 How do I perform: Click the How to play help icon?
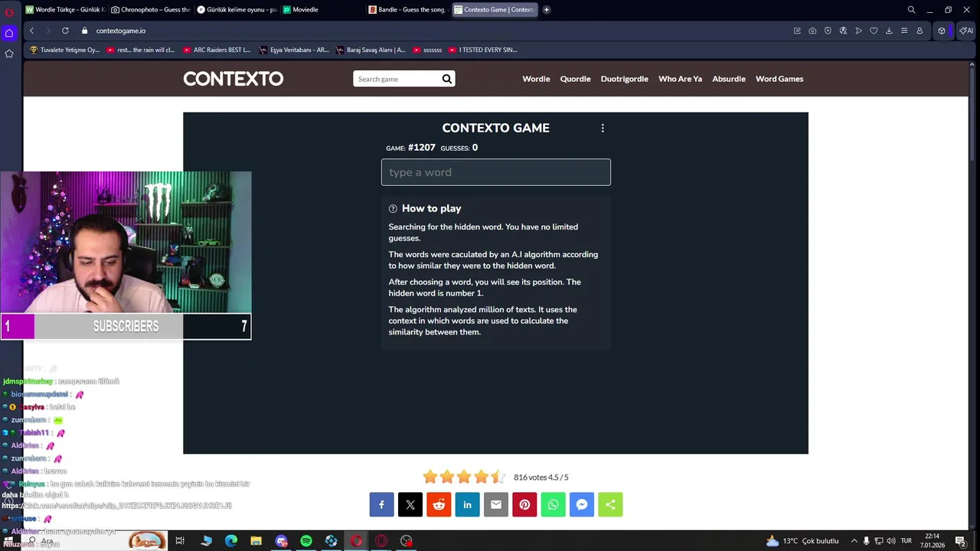click(393, 209)
